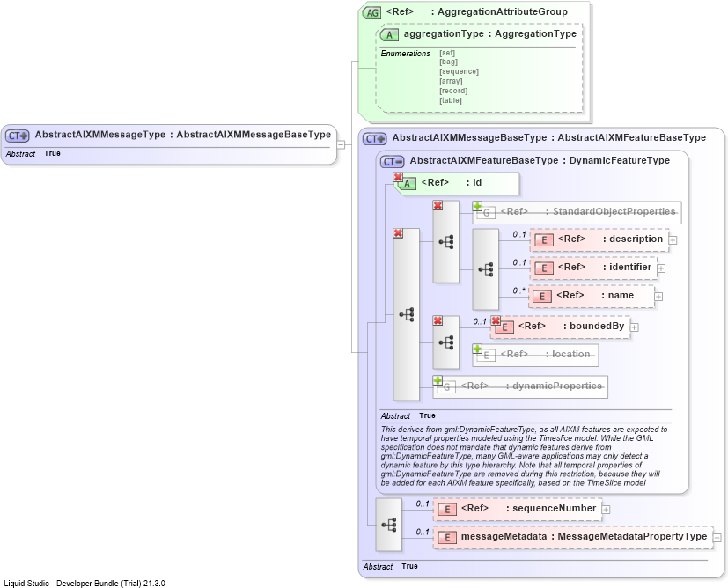Click the E icon of identifier element
Viewport: 728px width, 588px height.
(544, 268)
